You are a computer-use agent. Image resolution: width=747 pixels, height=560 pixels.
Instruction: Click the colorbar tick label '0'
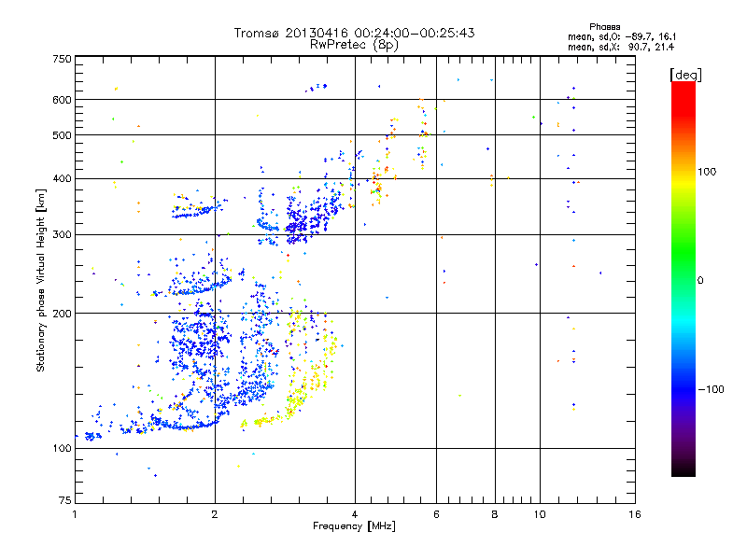700,281
